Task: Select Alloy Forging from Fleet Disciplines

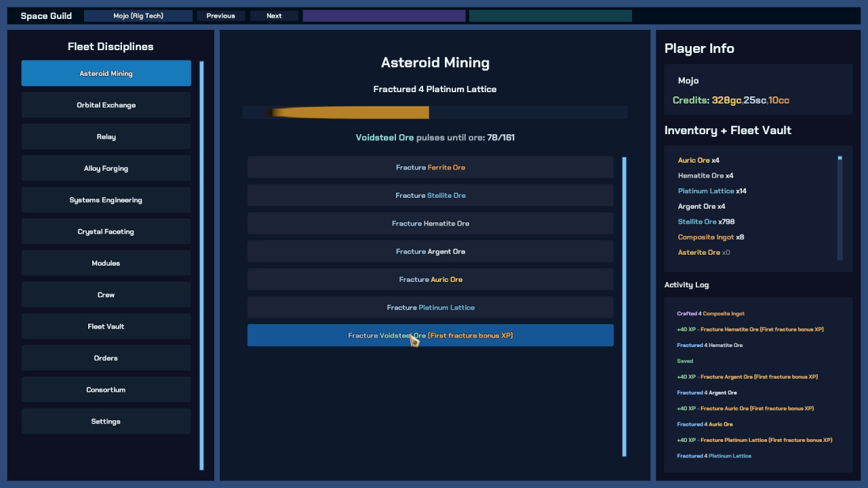Action: click(x=106, y=168)
